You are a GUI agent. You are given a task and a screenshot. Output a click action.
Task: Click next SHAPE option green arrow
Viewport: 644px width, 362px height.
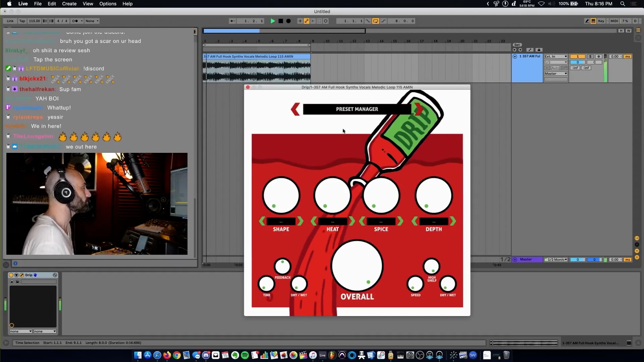pyautogui.click(x=300, y=221)
